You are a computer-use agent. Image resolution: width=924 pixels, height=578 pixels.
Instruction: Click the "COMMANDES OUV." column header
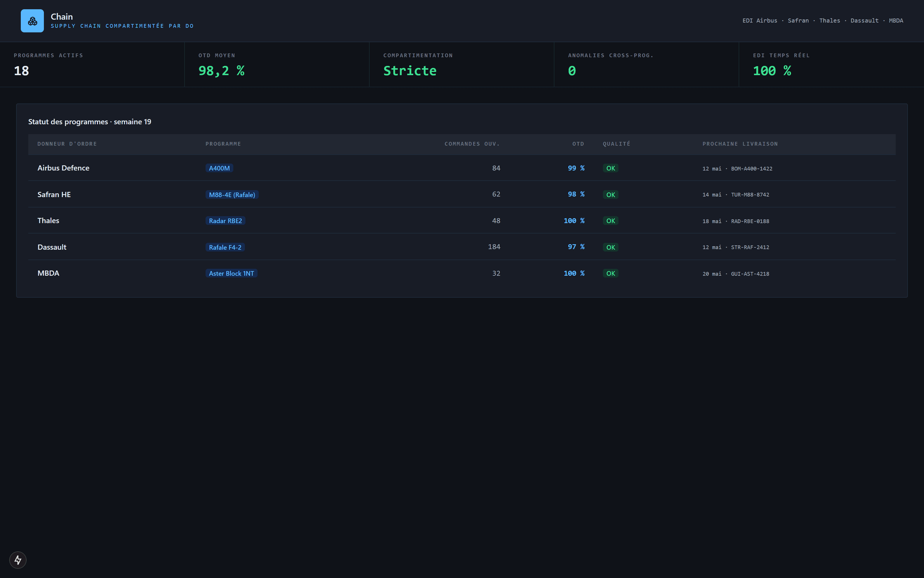(472, 144)
